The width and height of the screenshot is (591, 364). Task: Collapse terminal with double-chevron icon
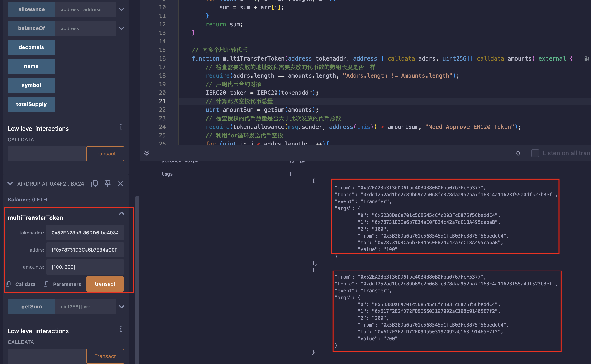click(x=147, y=153)
